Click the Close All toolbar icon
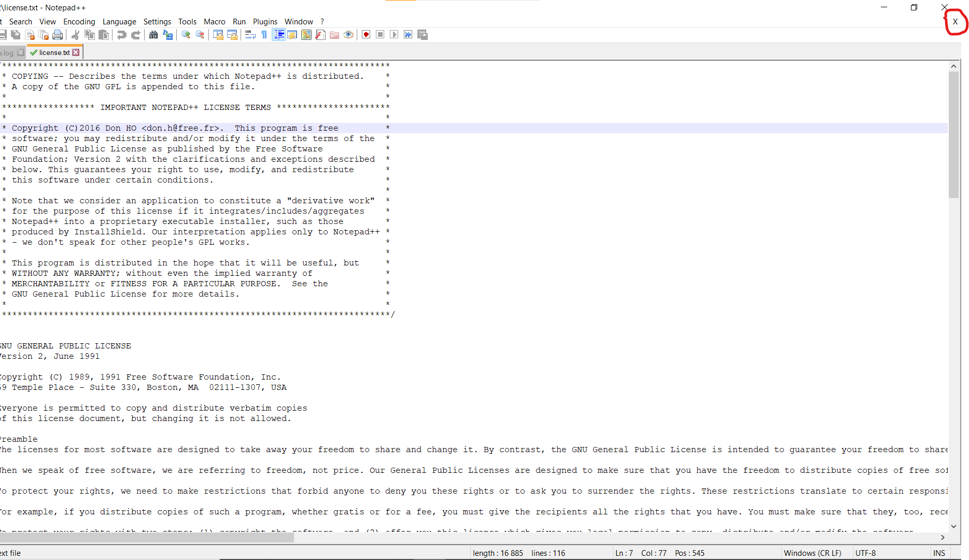 44,35
